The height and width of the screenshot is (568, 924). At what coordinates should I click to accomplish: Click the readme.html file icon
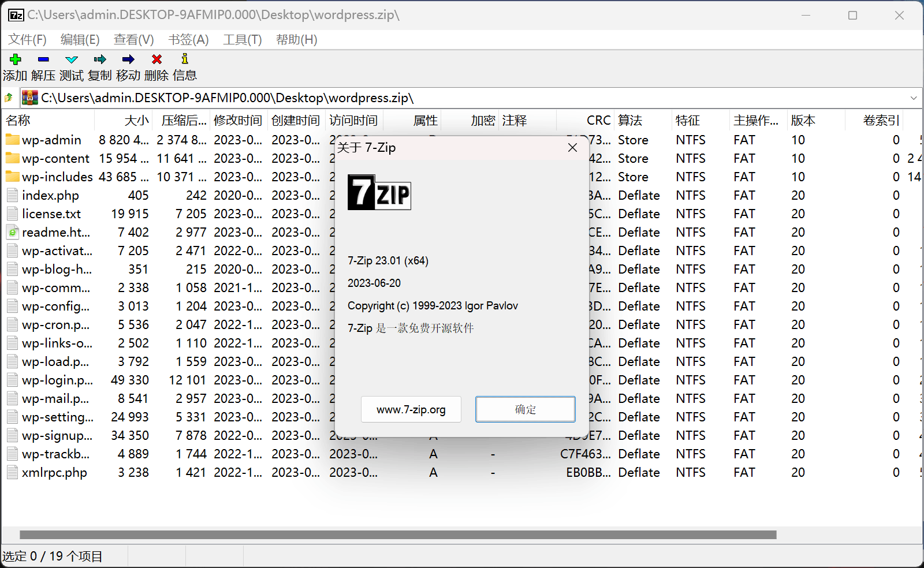[x=12, y=232]
